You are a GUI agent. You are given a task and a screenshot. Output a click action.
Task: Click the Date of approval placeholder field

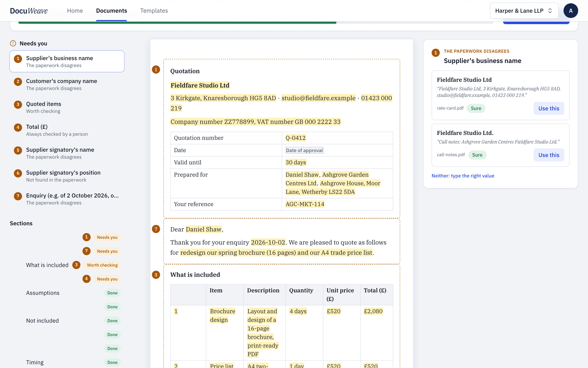[x=304, y=150]
